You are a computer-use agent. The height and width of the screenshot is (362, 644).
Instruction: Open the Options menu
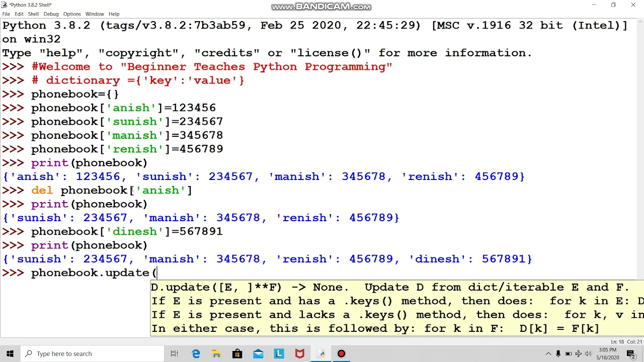coord(71,14)
